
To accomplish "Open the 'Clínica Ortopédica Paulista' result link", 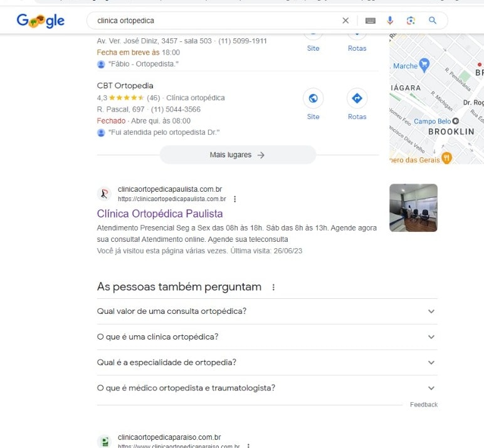I will point(160,214).
